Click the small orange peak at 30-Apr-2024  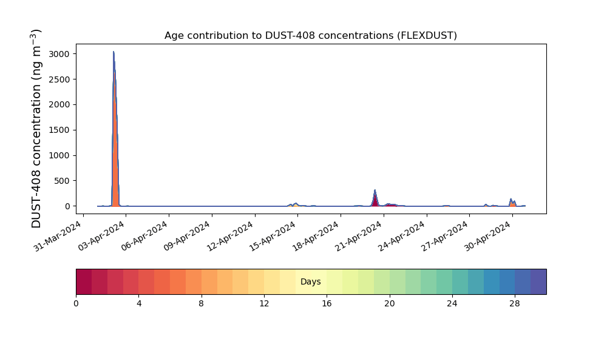[512, 203]
